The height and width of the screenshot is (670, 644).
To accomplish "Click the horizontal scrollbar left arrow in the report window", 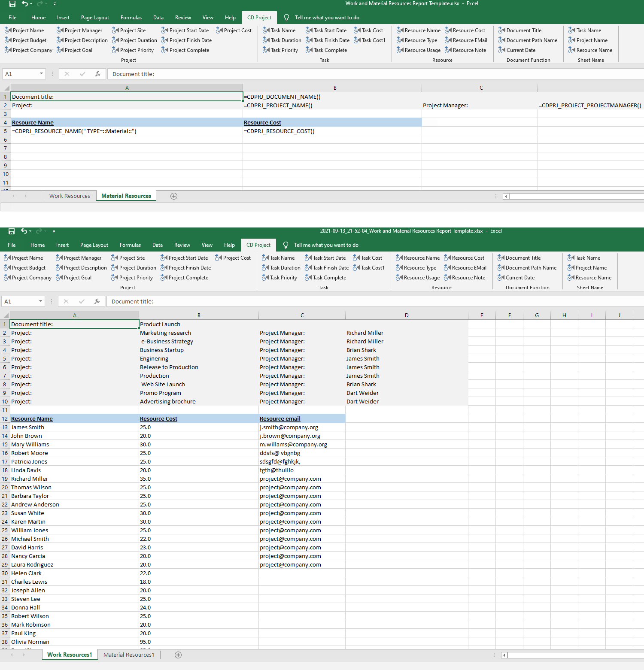I will click(x=505, y=655).
